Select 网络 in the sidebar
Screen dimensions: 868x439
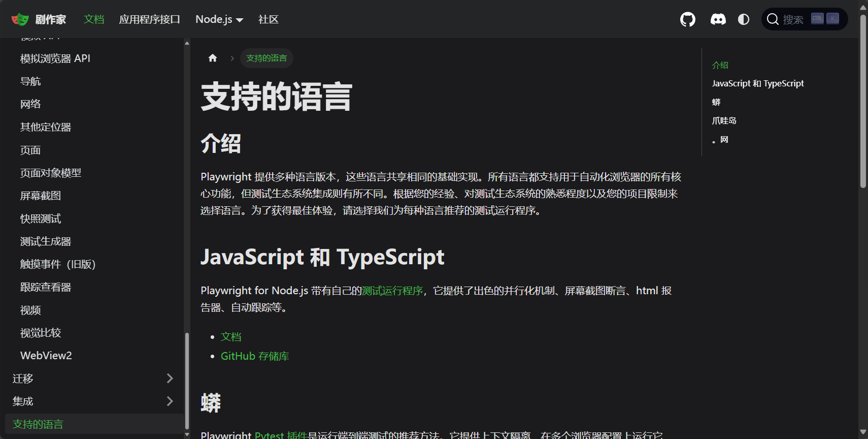click(x=30, y=104)
